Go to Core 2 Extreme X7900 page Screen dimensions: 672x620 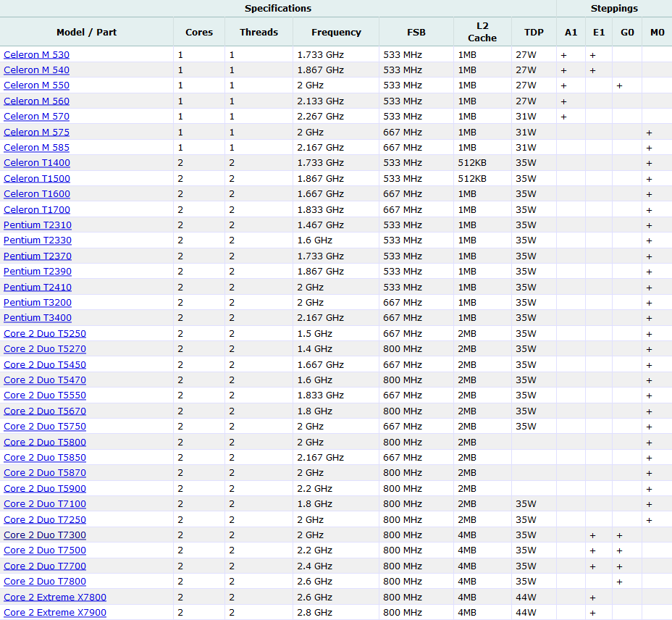click(55, 612)
